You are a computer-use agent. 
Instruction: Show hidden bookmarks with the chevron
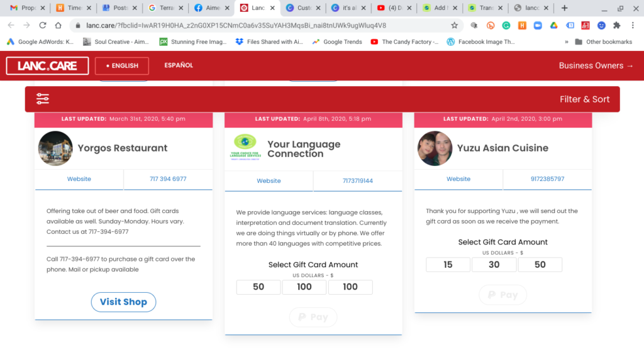[x=567, y=42]
